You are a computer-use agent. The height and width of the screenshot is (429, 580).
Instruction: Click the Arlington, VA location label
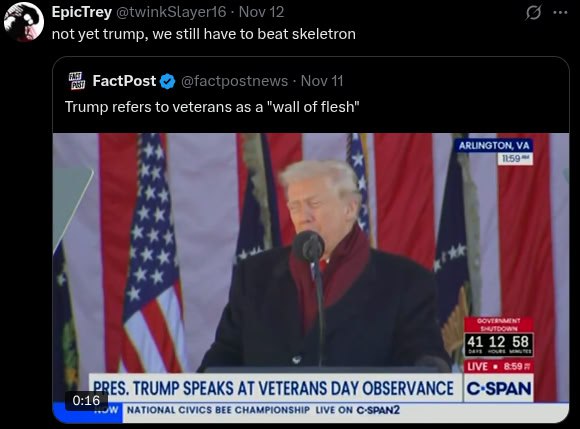point(494,146)
